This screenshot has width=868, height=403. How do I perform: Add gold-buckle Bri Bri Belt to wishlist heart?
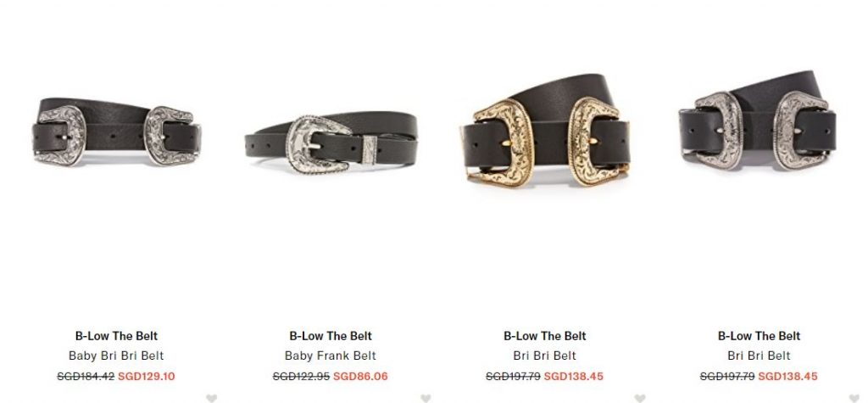[640, 398]
